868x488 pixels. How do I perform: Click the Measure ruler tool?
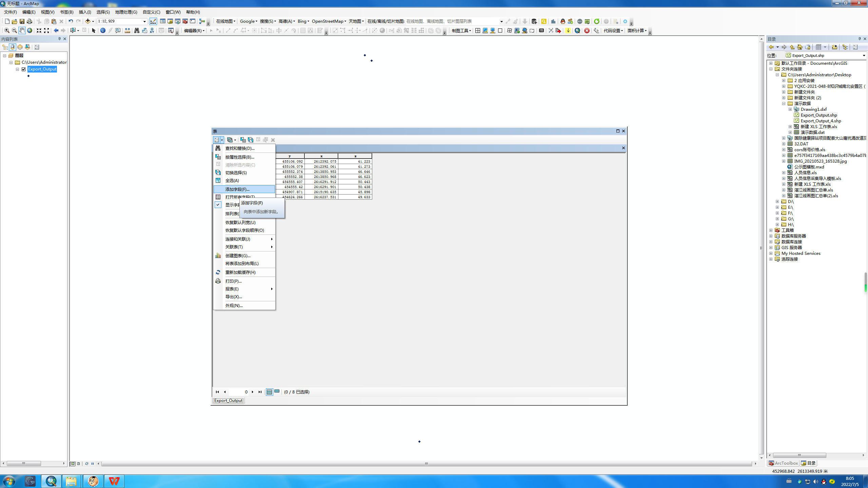(127, 30)
